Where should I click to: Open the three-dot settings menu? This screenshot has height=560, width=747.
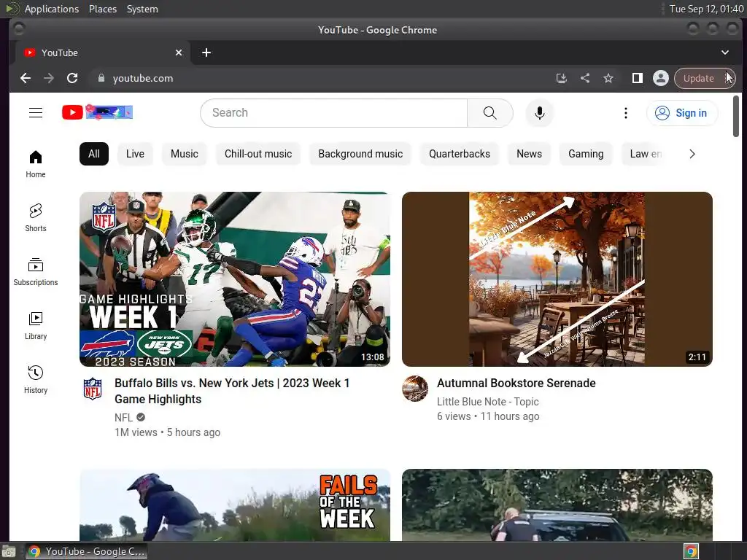tap(625, 113)
